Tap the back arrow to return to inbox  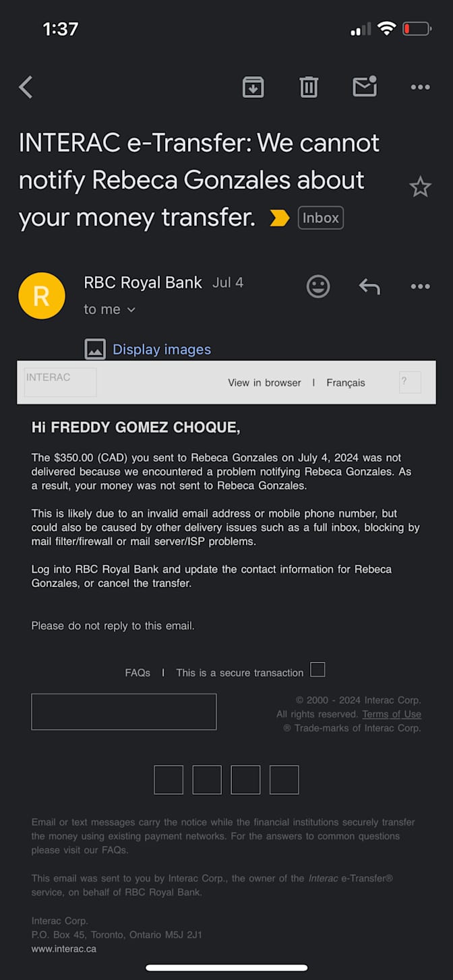[26, 87]
